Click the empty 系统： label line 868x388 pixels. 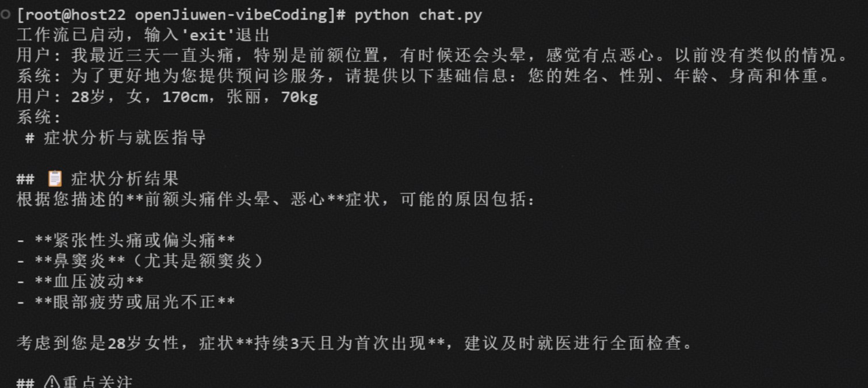38,117
